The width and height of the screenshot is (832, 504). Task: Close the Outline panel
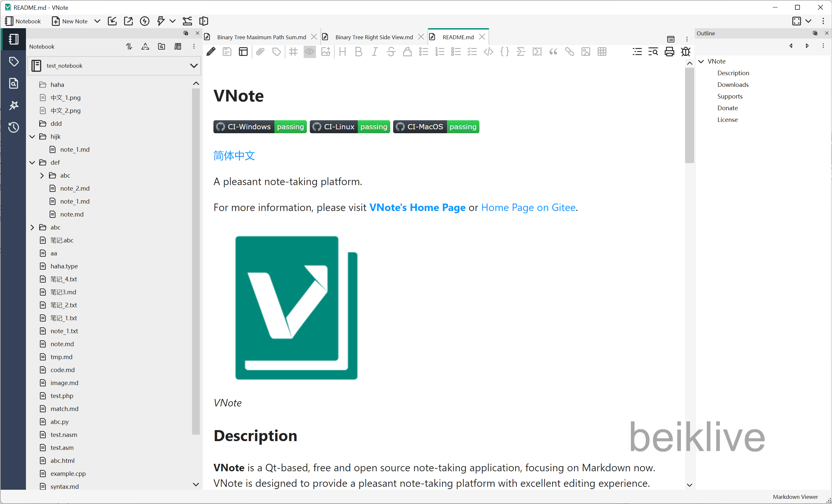[826, 33]
